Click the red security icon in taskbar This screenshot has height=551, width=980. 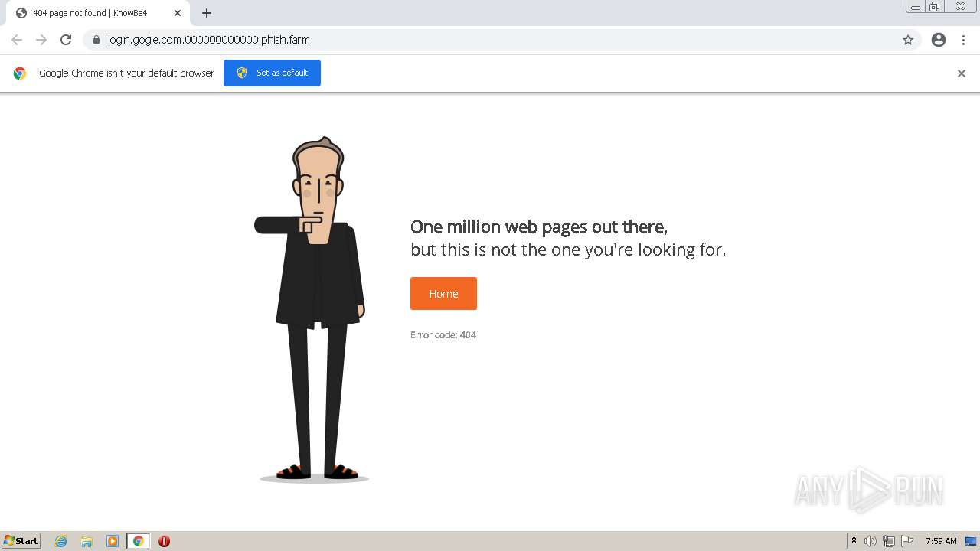164,541
